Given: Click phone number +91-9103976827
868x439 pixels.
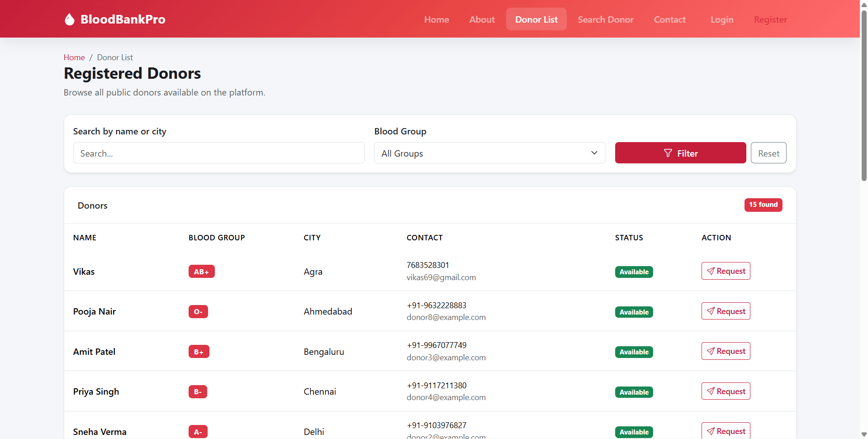Looking at the screenshot, I should click(x=436, y=425).
